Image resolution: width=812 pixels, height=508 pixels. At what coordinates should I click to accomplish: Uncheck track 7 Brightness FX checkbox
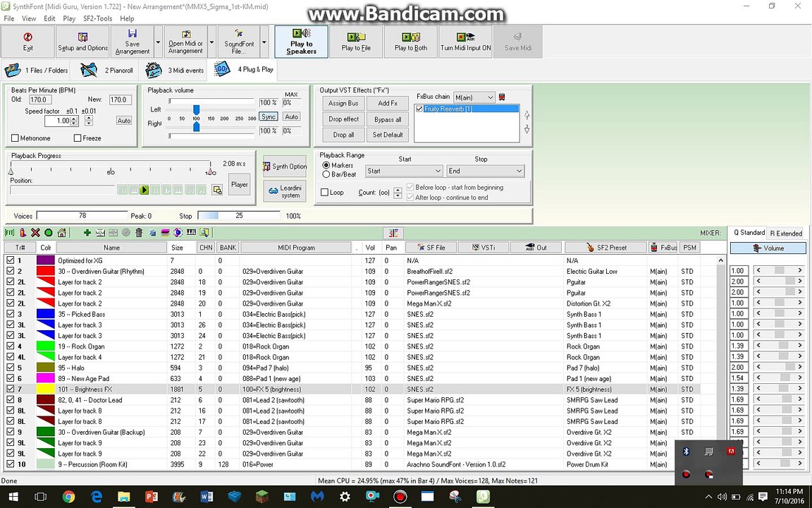tap(11, 389)
